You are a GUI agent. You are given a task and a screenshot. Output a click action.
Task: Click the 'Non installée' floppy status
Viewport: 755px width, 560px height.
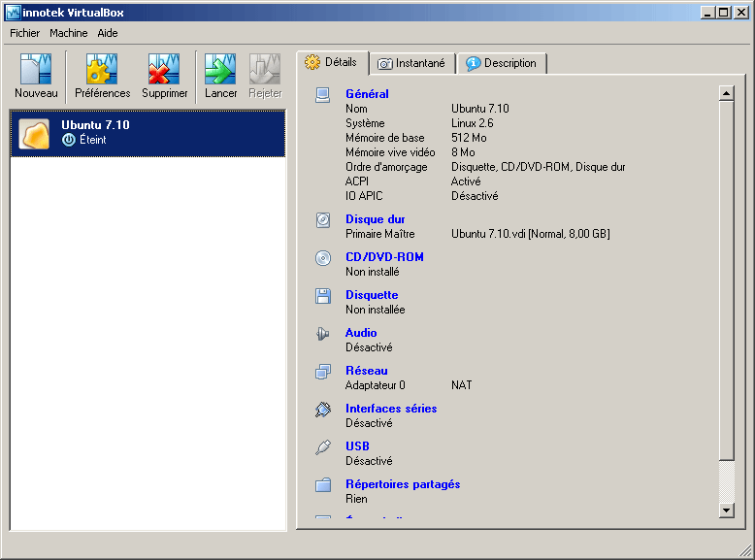(x=376, y=310)
